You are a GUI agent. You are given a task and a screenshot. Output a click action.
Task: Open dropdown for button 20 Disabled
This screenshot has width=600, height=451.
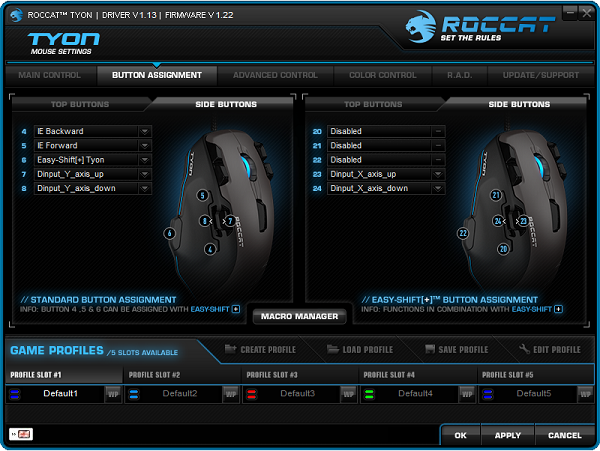click(x=438, y=131)
